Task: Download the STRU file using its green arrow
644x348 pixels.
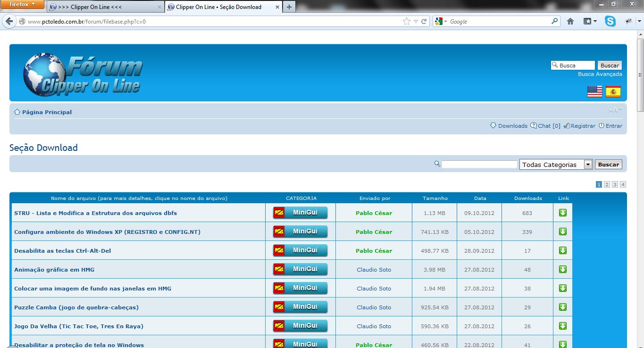Action: [x=562, y=213]
